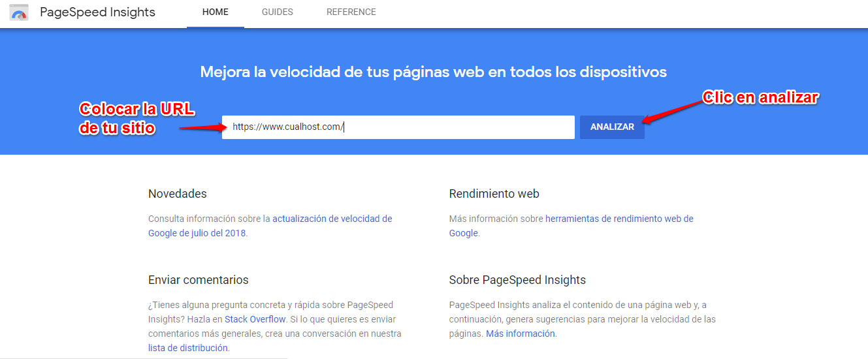Select the Novedades heading
The image size is (868, 359).
(178, 194)
